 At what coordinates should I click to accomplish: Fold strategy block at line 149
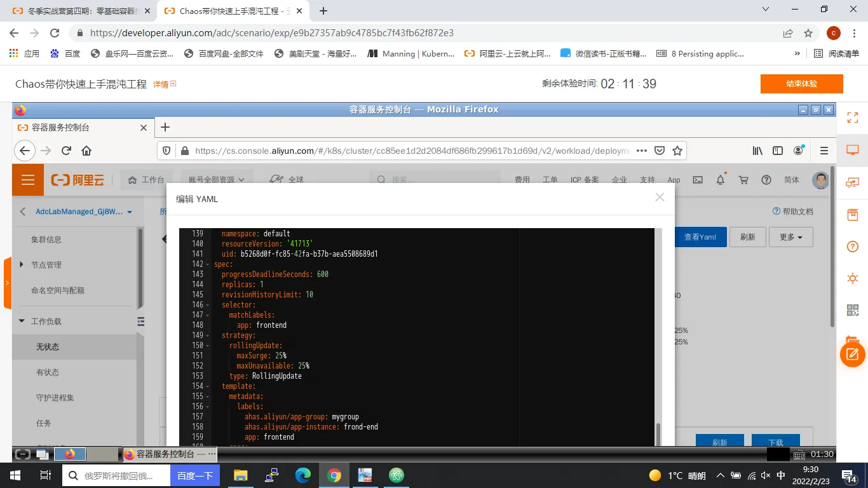point(208,335)
